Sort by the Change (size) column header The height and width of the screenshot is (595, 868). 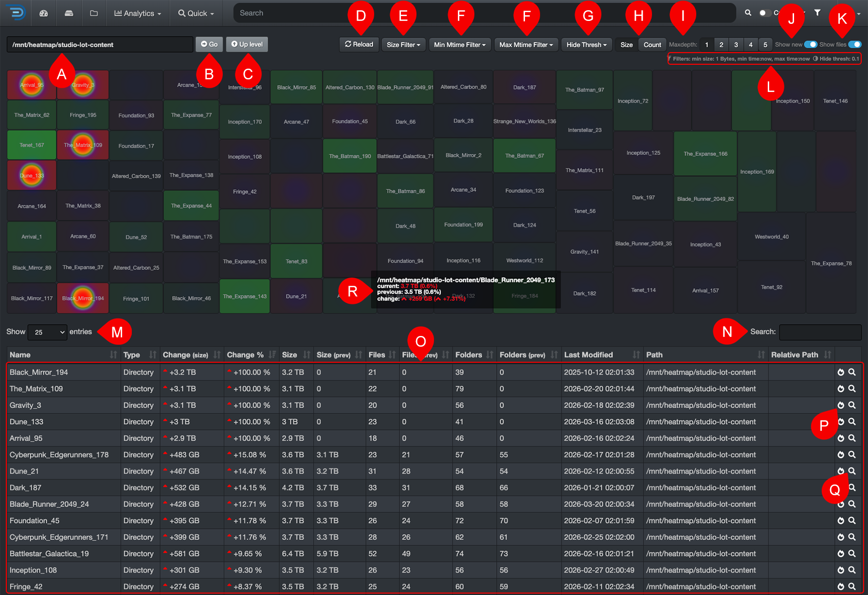tap(192, 355)
